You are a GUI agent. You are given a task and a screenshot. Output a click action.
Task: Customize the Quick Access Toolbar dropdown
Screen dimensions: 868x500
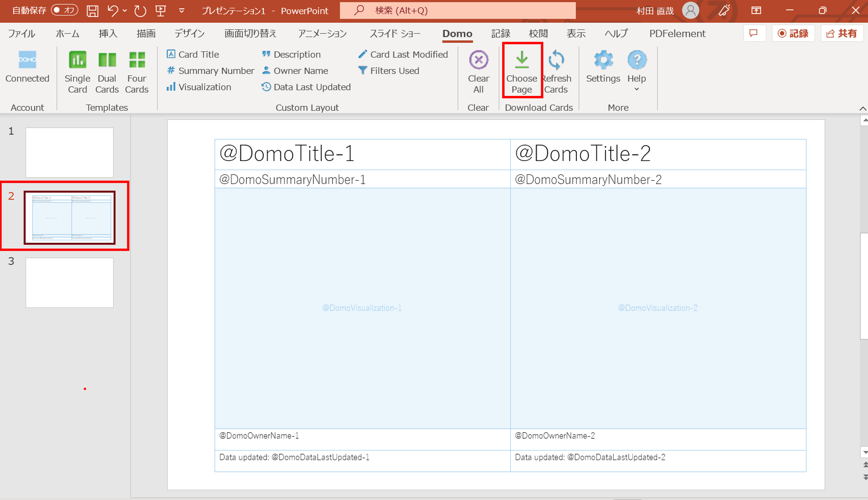pos(181,10)
